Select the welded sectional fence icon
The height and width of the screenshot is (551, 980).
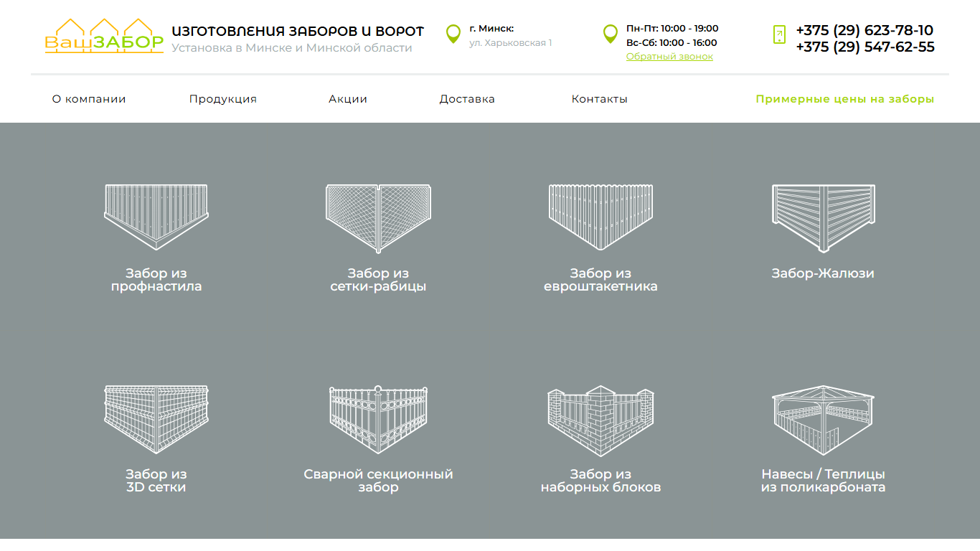pos(378,419)
